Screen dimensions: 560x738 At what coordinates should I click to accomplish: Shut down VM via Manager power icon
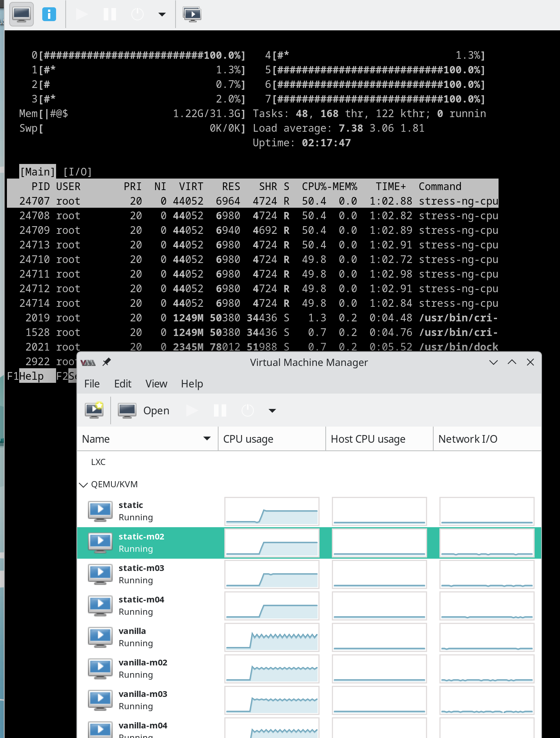[x=248, y=410]
